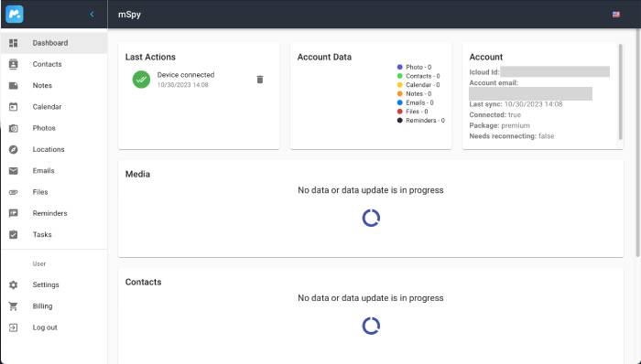Delete the Device connected action entry
This screenshot has width=641, height=364.
260,80
